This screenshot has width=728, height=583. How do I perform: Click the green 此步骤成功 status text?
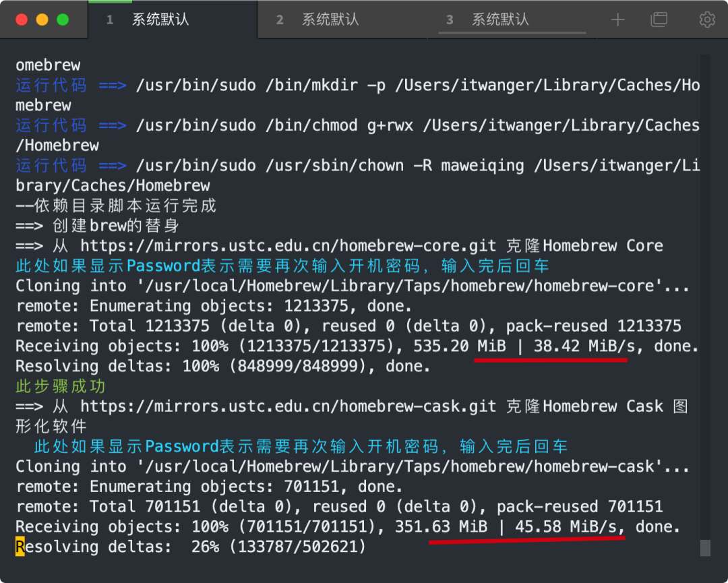[61, 386]
